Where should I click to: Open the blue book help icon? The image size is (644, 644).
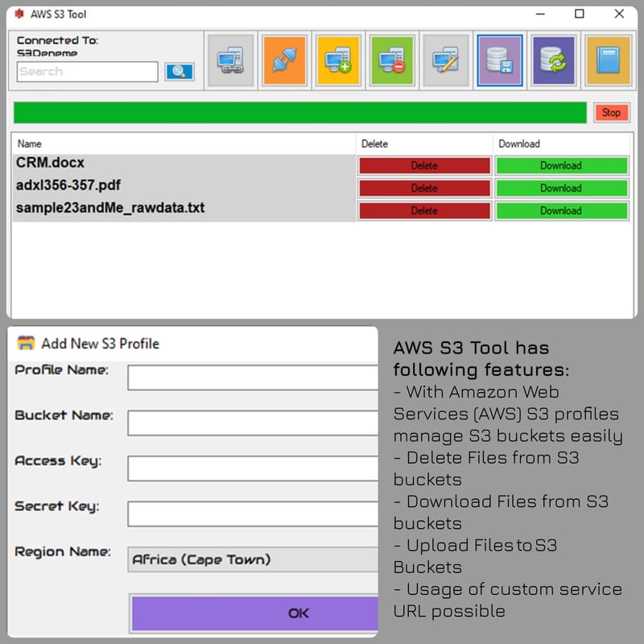[609, 61]
